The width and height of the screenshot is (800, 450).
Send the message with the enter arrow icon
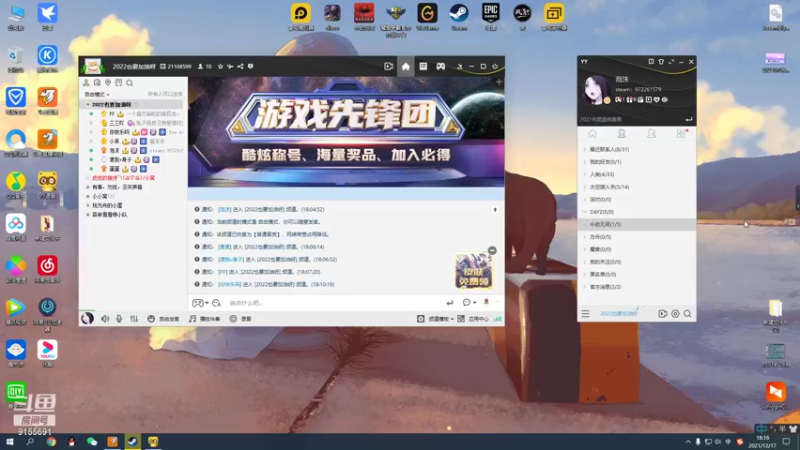[449, 303]
